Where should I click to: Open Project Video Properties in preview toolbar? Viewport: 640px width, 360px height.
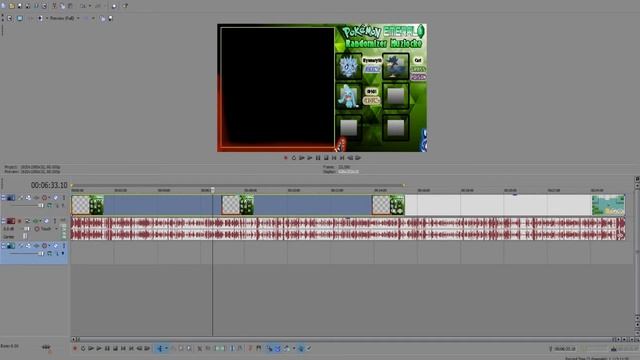click(x=10, y=18)
